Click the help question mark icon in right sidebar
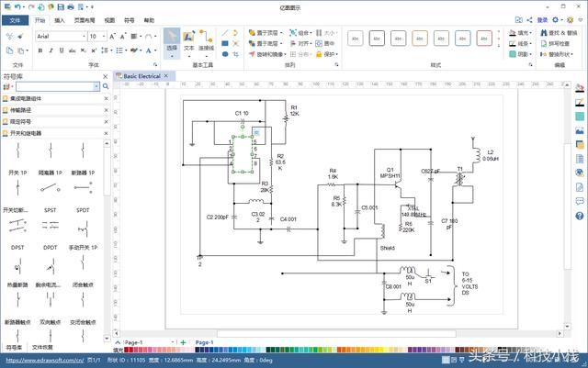 click(x=580, y=215)
